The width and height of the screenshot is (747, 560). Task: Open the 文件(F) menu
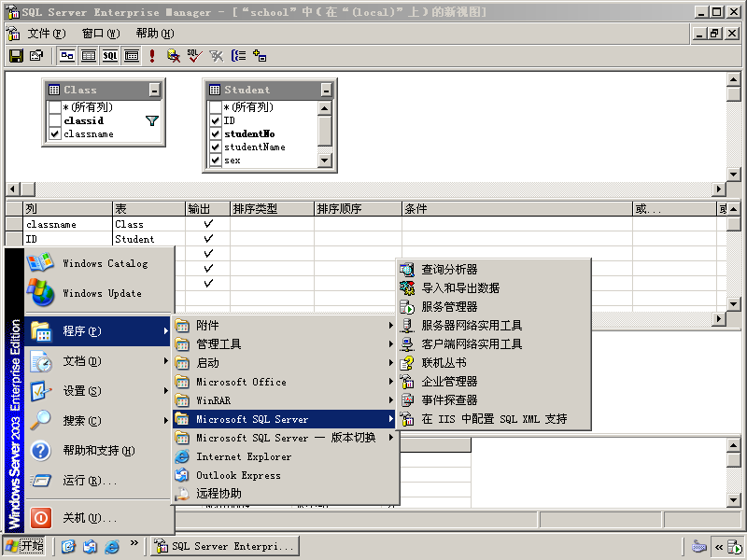pyautogui.click(x=46, y=34)
